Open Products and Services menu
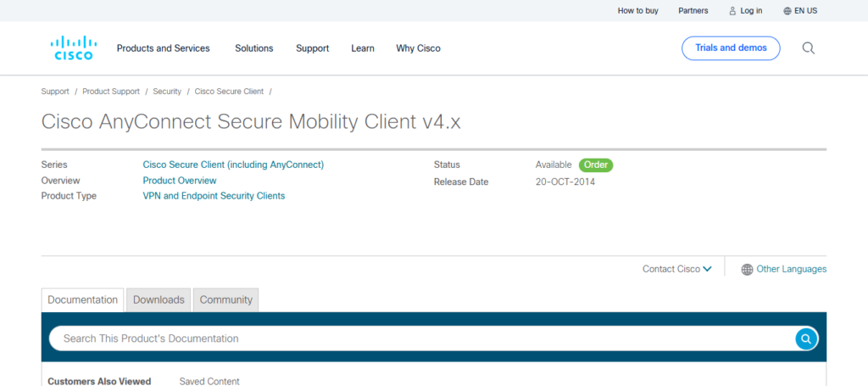 tap(164, 48)
